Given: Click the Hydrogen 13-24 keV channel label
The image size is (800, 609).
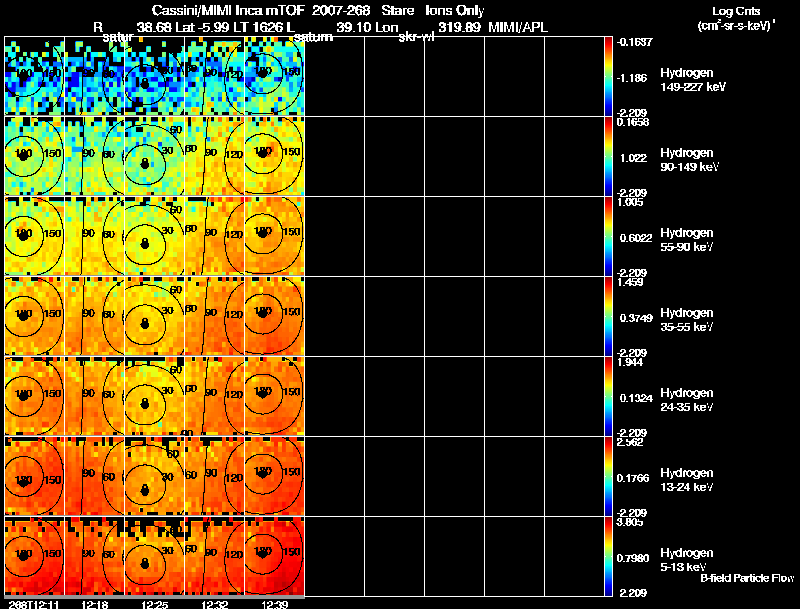Looking at the screenshot, I should pos(687,479).
